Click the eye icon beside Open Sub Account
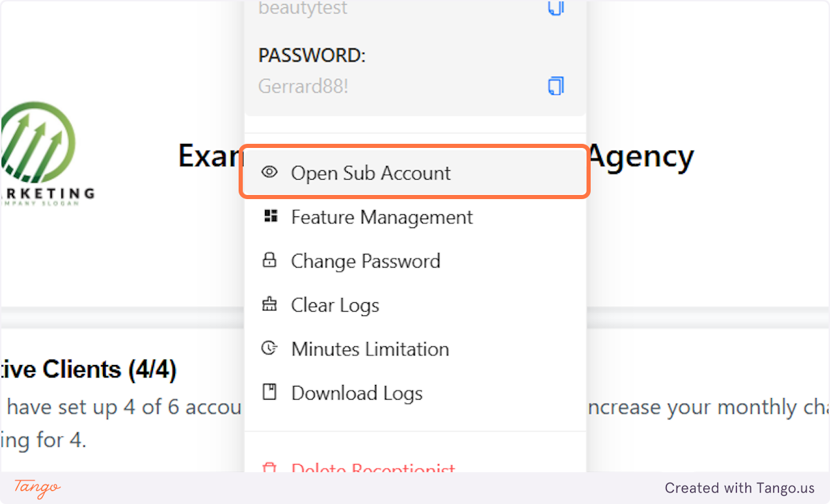The image size is (830, 504). point(269,172)
